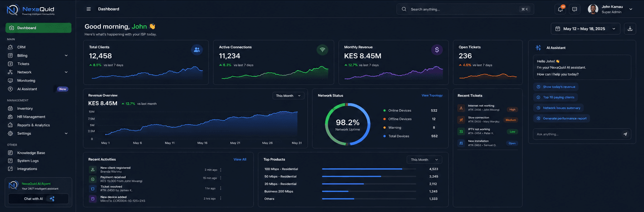Click the New installation ticket row
Viewport: 644px width, 212px height.
pos(488,143)
